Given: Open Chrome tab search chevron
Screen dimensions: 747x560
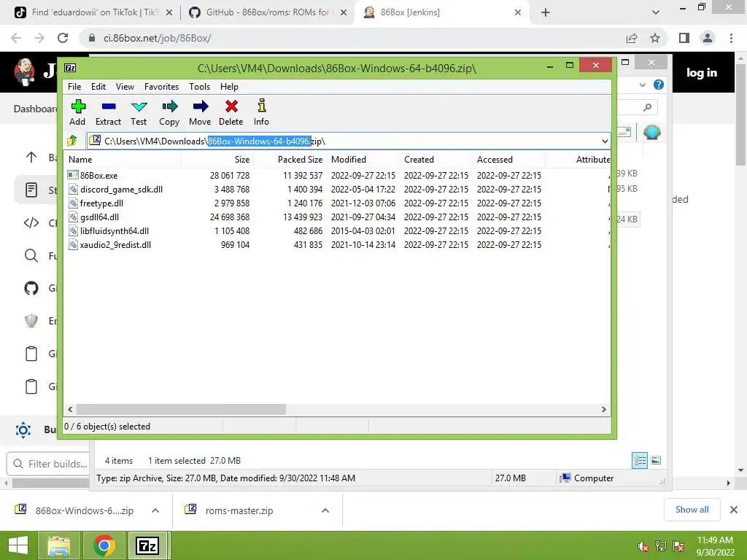Looking at the screenshot, I should [656, 13].
